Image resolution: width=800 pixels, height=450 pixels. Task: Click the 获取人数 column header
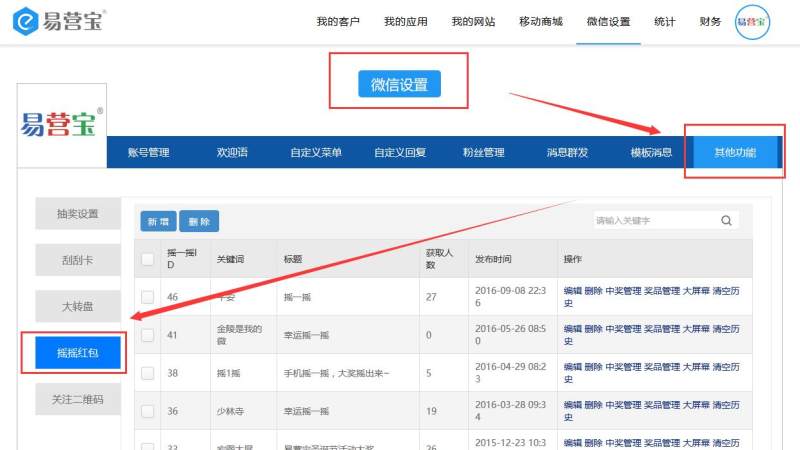(439, 259)
